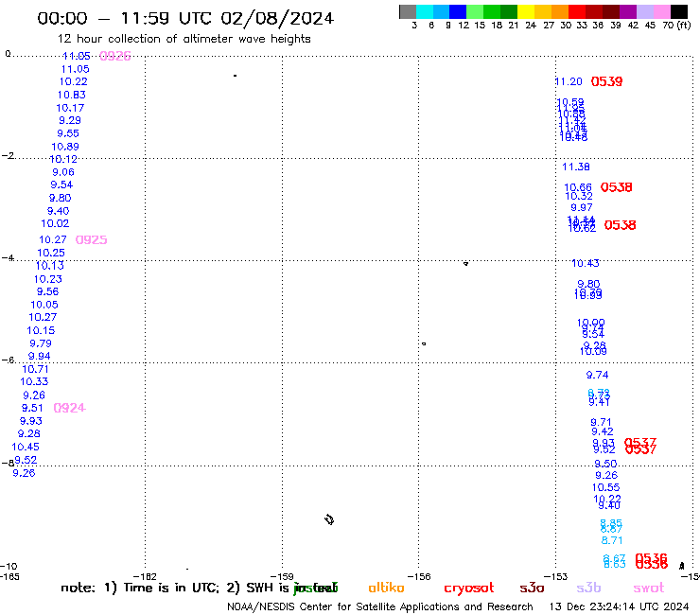The width and height of the screenshot is (700, 615).
Task: Click the 9.06 wave height value
Action: [x=63, y=172]
